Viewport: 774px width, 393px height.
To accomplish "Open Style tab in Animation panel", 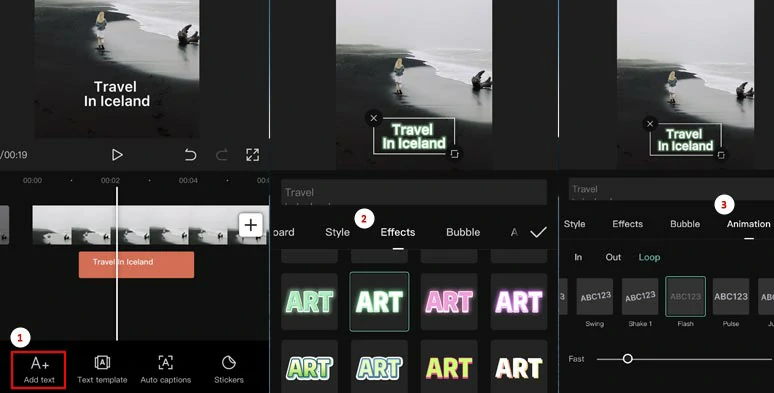I will click(574, 224).
